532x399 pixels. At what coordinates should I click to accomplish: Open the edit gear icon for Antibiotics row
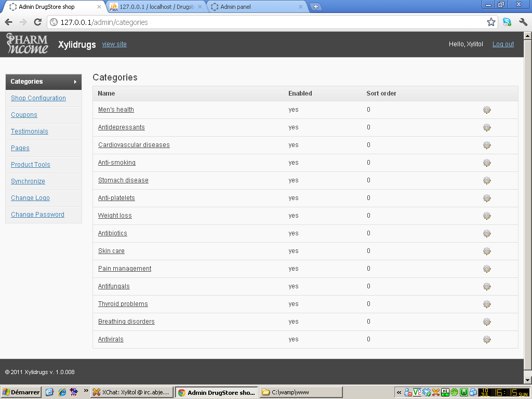point(487,233)
